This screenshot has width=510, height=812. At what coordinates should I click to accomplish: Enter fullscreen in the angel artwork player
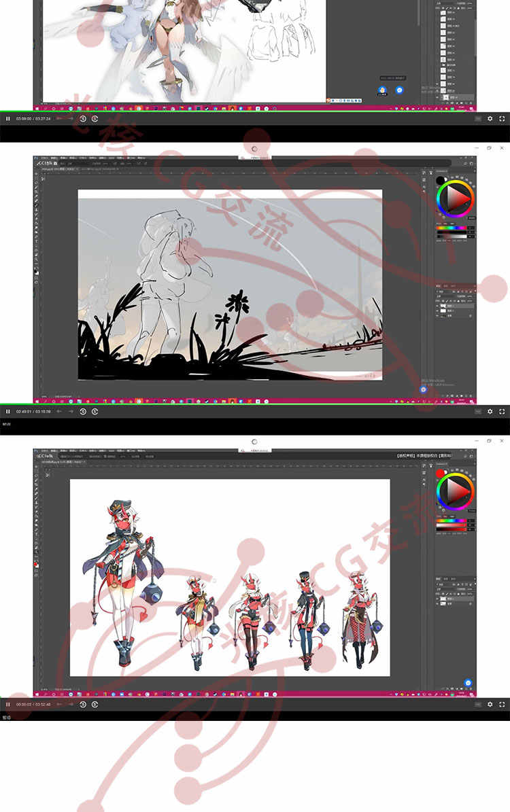(x=502, y=119)
